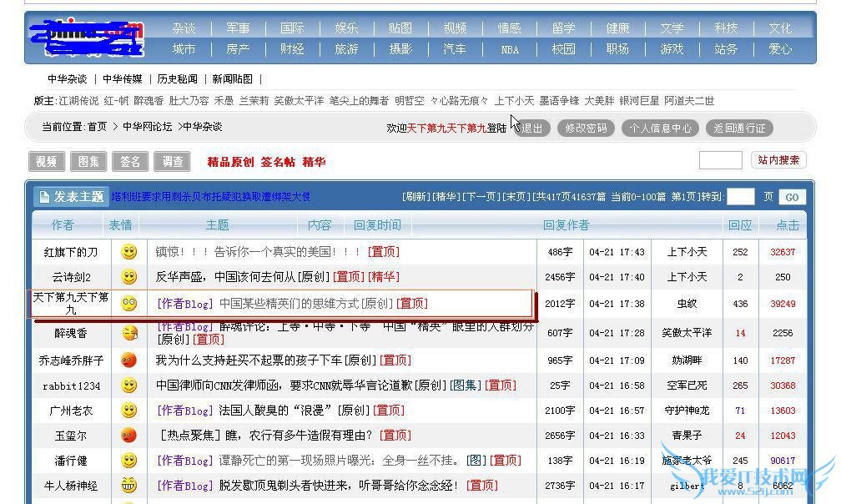Click the gray 视频 filter button
The height and width of the screenshot is (504, 841).
pos(46,161)
